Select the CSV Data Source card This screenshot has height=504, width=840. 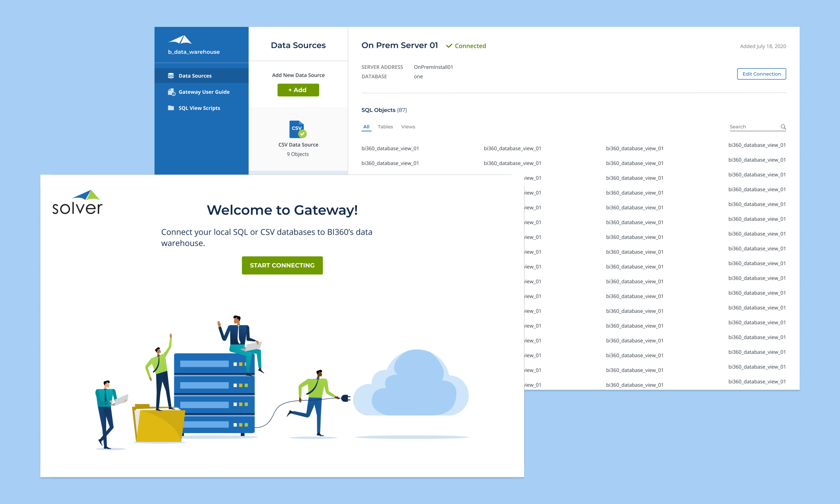coord(298,139)
